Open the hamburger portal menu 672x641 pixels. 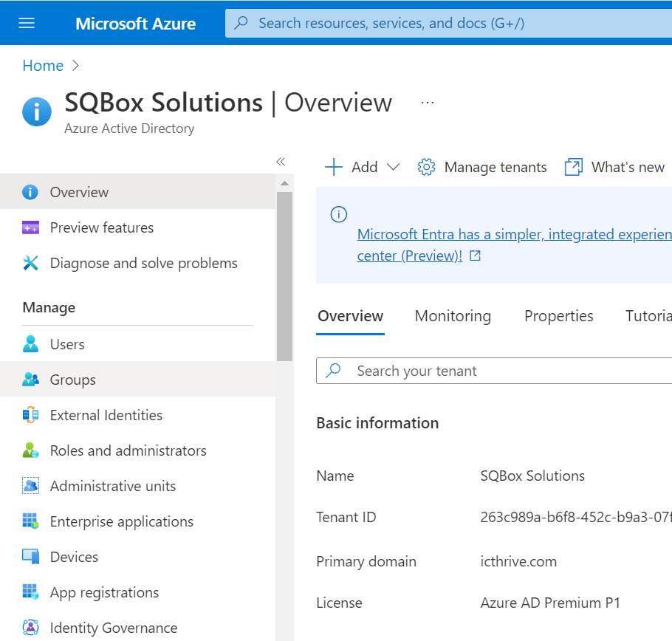click(27, 23)
